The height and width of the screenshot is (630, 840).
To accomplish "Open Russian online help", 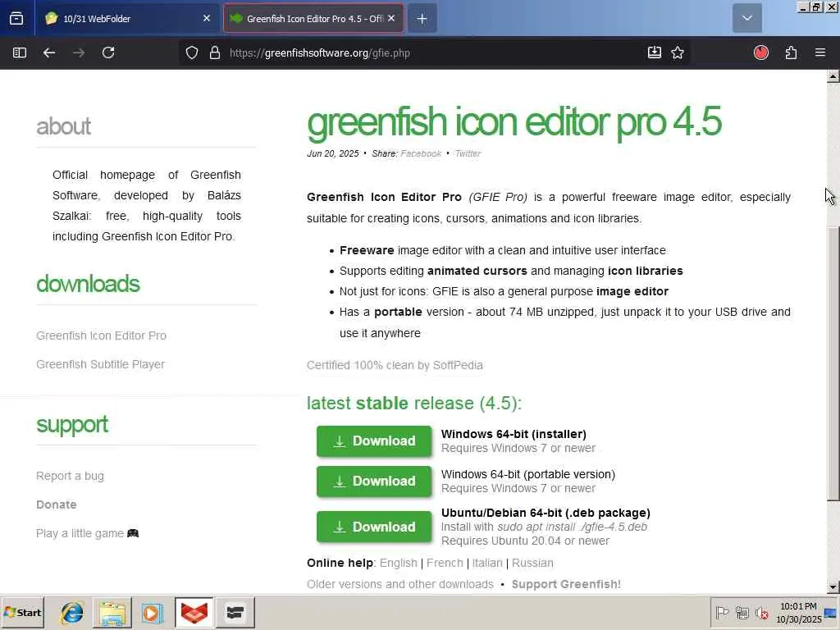I will pos(532,563).
